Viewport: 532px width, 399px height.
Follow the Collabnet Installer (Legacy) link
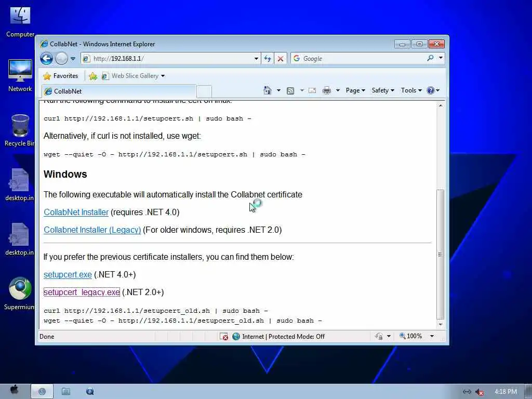(x=92, y=230)
